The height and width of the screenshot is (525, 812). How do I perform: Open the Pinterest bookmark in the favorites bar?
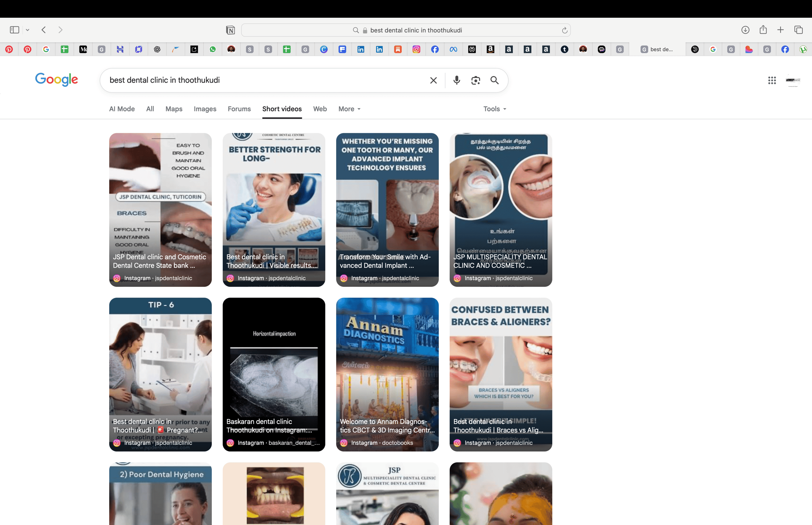point(9,50)
